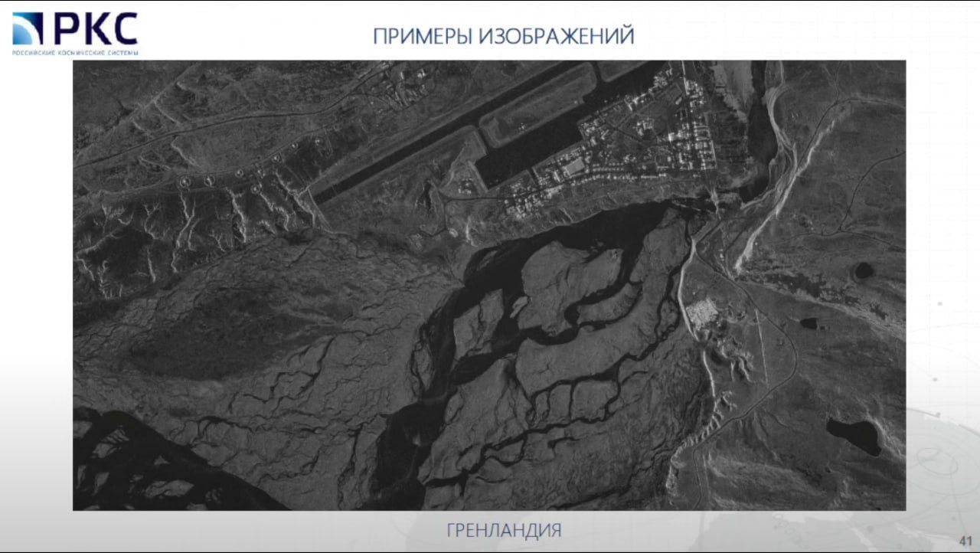Select the slide title ПРИМЕРЫ ИЗОБРАЖЕНИЙ
Viewport: 980px width, 553px height.
pos(504,36)
